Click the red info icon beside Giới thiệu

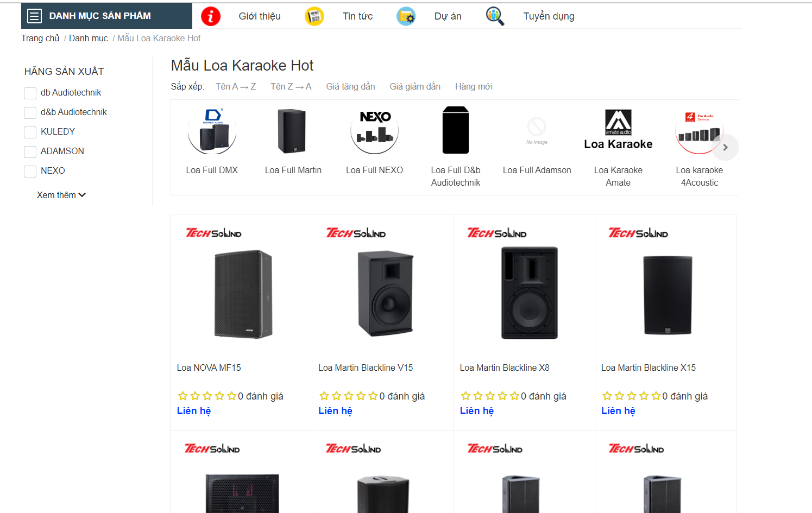coord(211,16)
